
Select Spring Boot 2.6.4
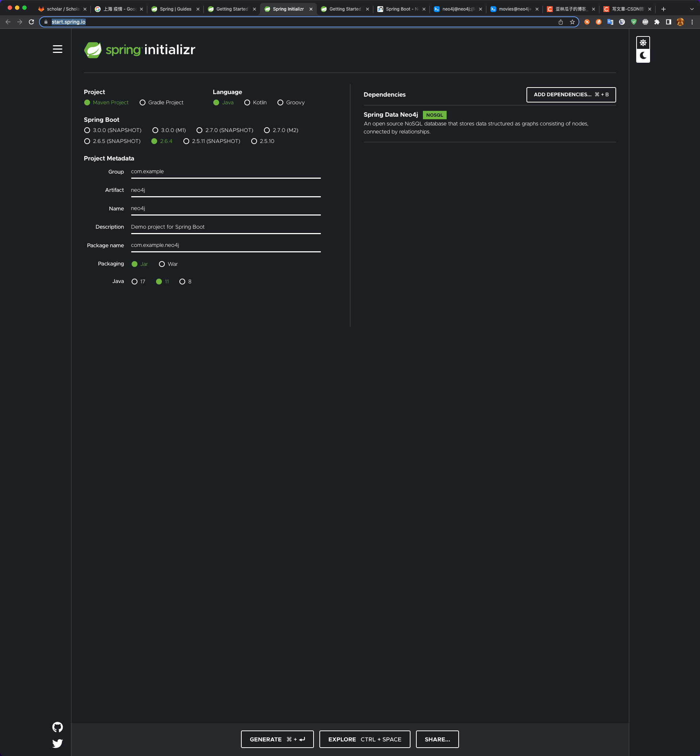[162, 141]
